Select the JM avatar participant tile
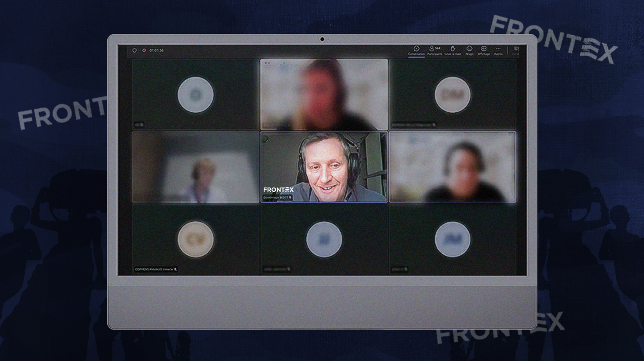This screenshot has height=361, width=644. [x=452, y=239]
